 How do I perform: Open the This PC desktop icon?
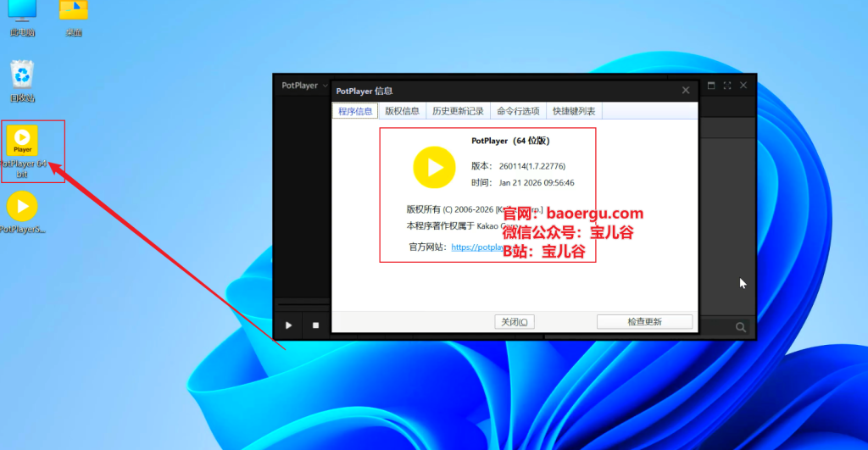(22, 18)
